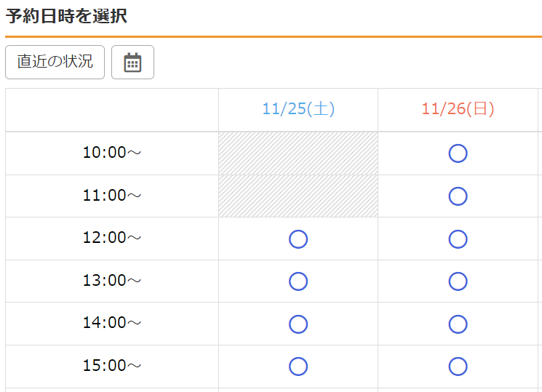Choose the 11/25 12:00 open slot
The image size is (542, 392).
(x=298, y=239)
